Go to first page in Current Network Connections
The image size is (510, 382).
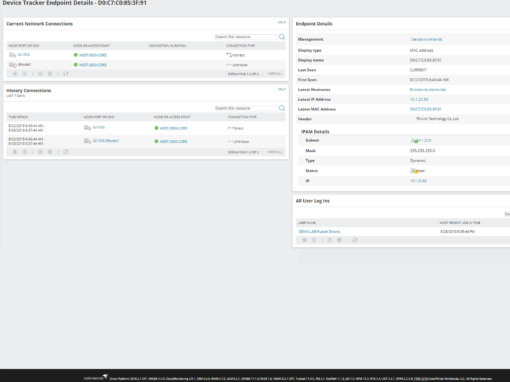(x=15, y=74)
